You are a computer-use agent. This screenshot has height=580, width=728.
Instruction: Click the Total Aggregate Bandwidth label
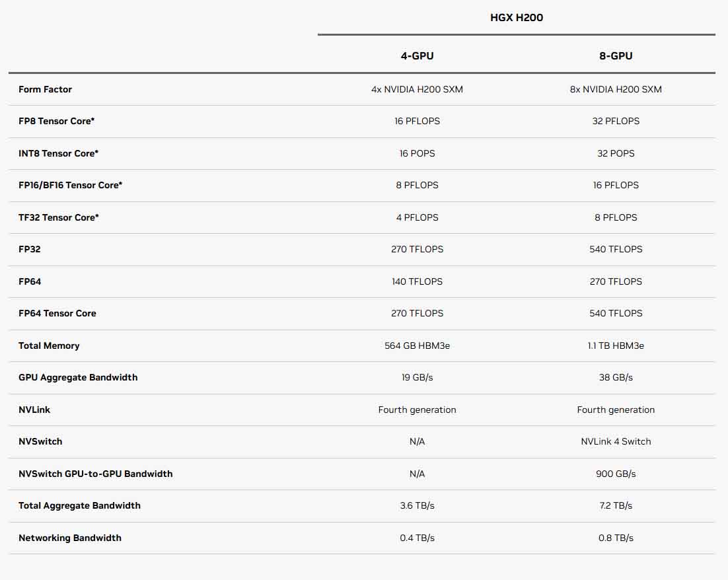(79, 505)
